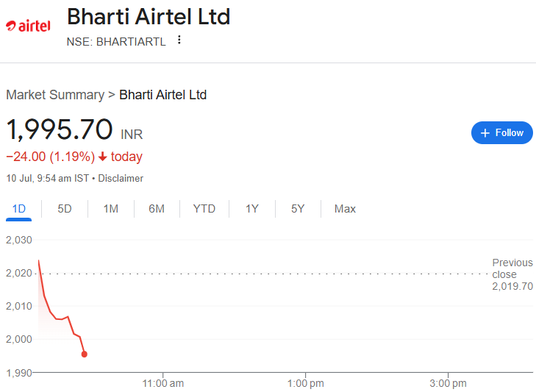Switch to the 5D chart range
Image resolution: width=536 pixels, height=392 pixels.
pyautogui.click(x=65, y=209)
